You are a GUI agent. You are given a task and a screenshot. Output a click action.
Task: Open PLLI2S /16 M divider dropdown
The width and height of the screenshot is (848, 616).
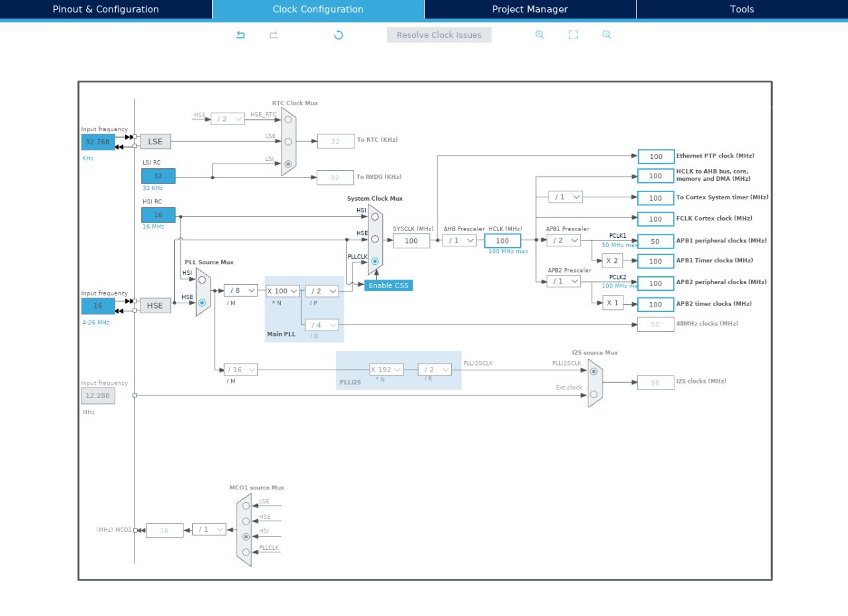tap(241, 370)
